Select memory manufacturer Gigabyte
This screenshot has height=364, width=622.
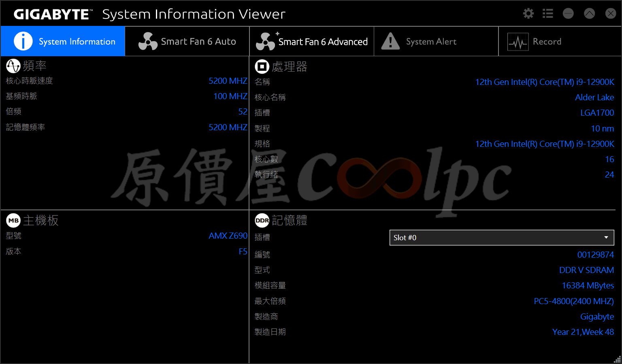(597, 317)
